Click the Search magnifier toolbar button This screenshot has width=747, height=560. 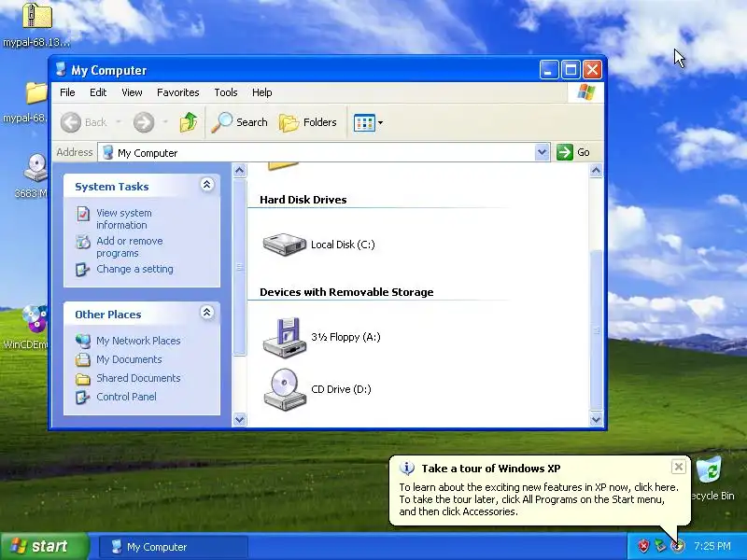point(239,122)
